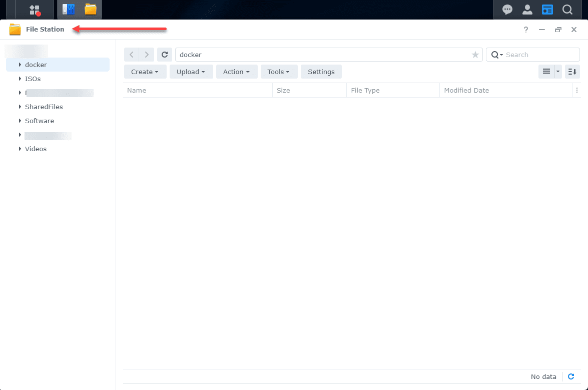The height and width of the screenshot is (390, 588).
Task: Open File Station Settings
Action: (321, 72)
